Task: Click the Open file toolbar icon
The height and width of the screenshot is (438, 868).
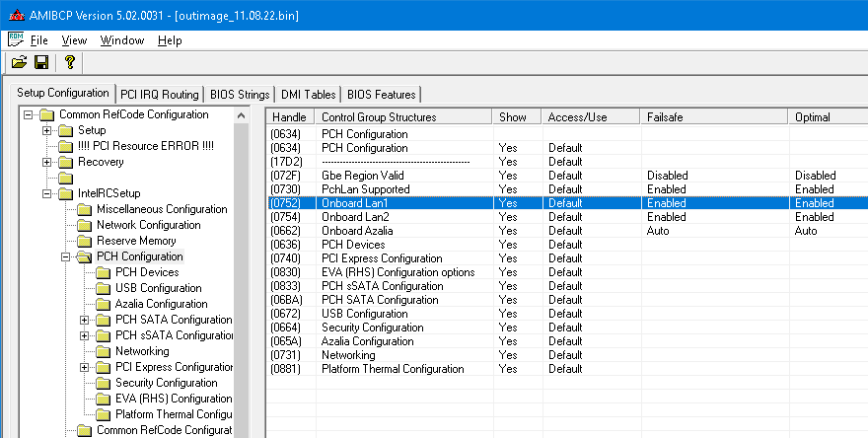Action: 19,63
